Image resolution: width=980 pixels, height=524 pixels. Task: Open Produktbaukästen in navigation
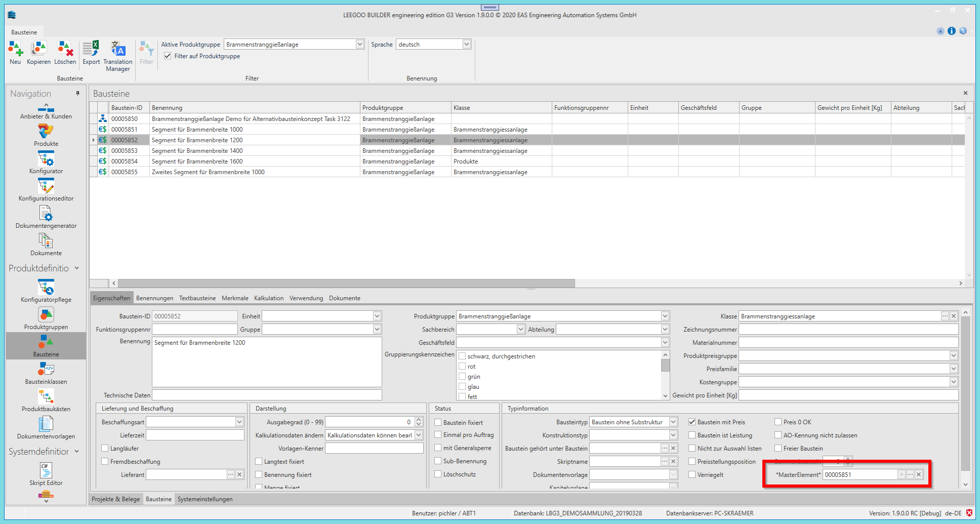click(46, 400)
